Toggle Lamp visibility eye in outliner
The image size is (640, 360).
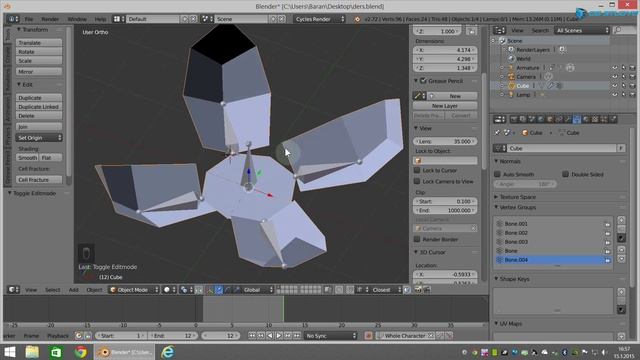point(615,95)
